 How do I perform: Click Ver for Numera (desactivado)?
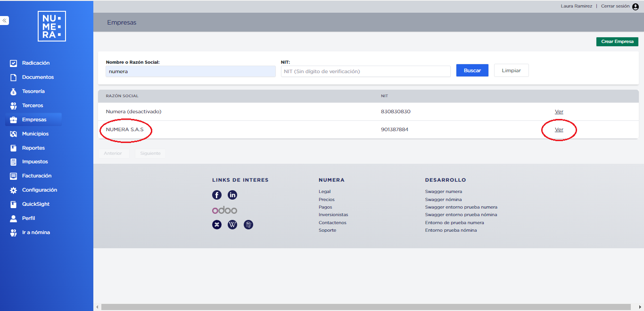[x=559, y=112]
